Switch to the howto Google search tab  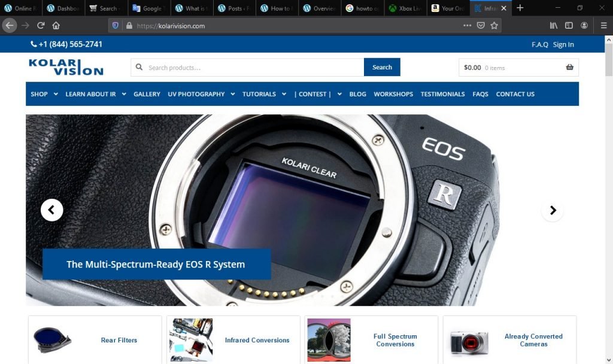362,8
